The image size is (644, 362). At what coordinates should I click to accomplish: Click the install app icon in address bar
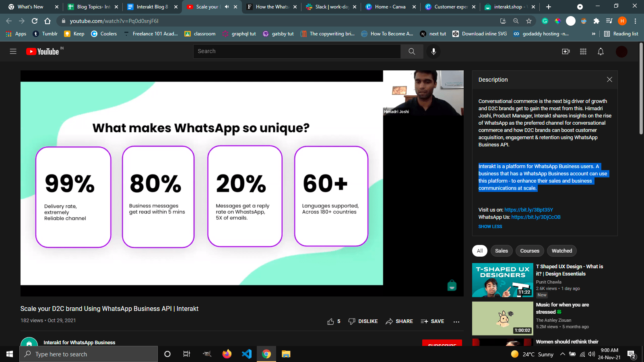503,21
